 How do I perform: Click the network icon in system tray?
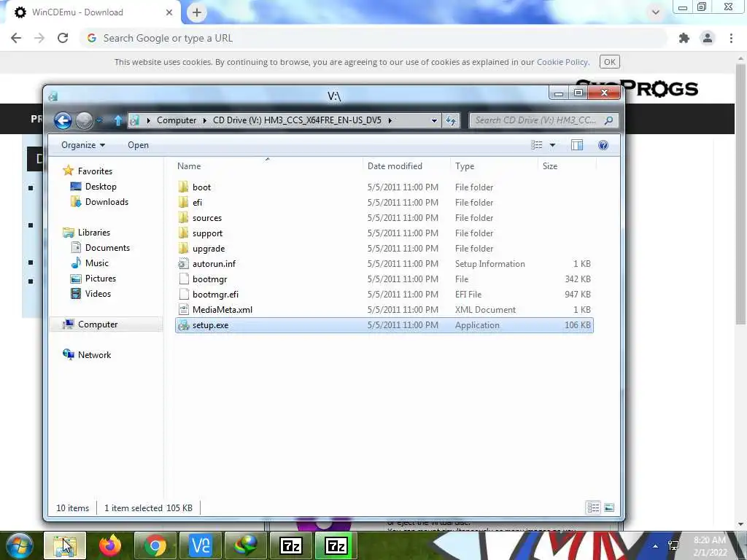tap(673, 545)
